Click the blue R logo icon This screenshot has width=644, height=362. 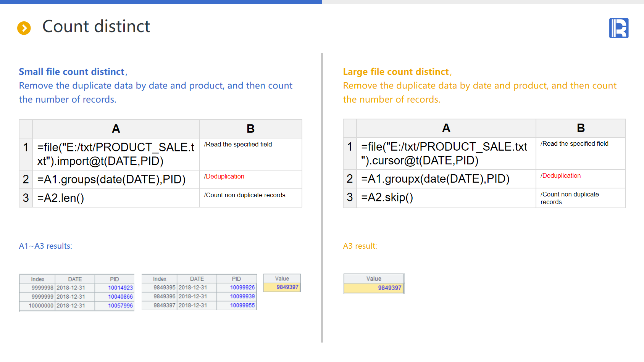coord(618,28)
